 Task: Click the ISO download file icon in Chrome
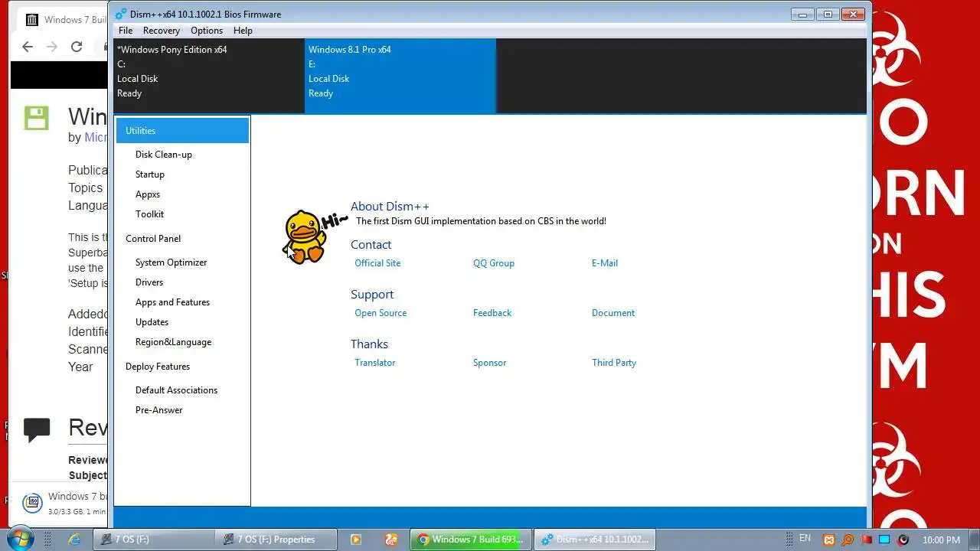coord(32,503)
